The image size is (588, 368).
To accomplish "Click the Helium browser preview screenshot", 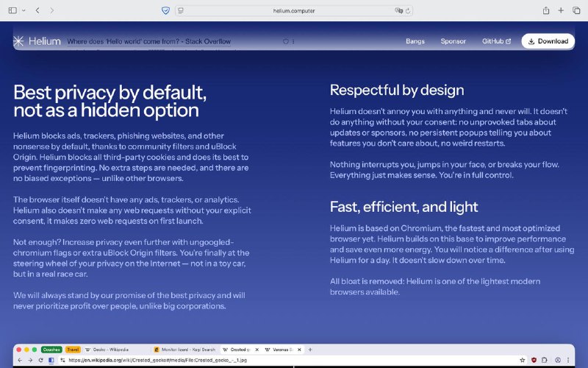I will click(294, 355).
